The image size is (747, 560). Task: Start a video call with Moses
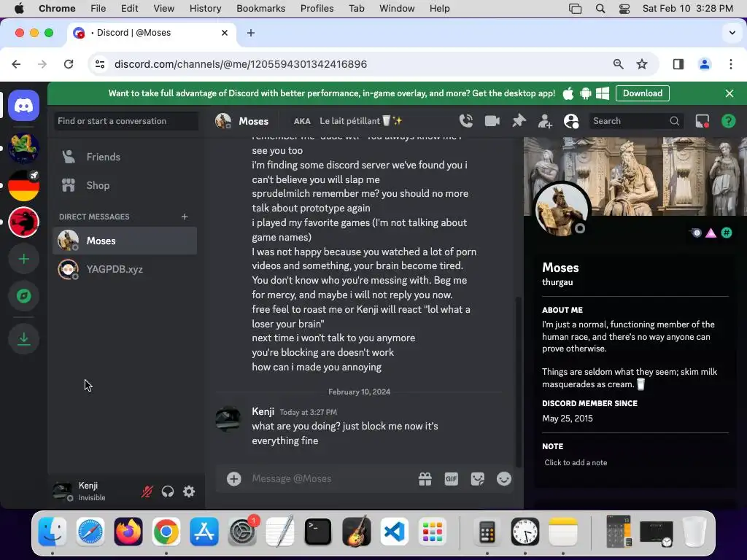pos(492,121)
